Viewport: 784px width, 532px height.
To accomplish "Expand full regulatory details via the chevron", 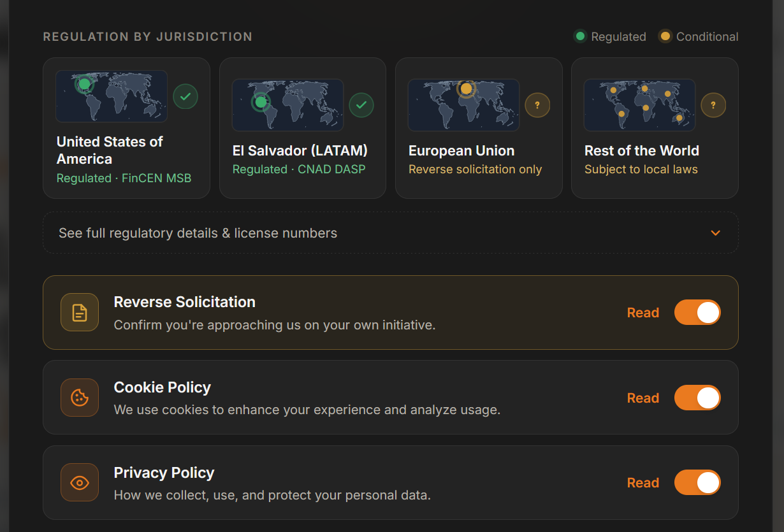I will [x=716, y=233].
